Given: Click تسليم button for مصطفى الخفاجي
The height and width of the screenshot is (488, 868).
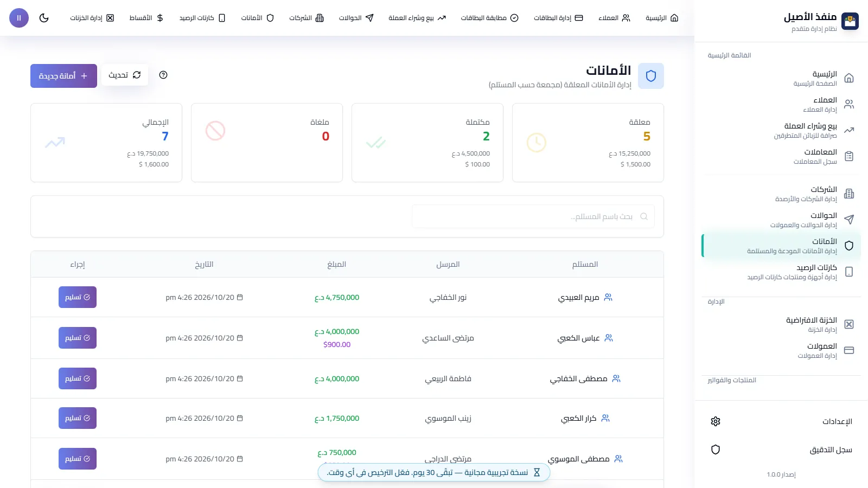Looking at the screenshot, I should 78,378.
